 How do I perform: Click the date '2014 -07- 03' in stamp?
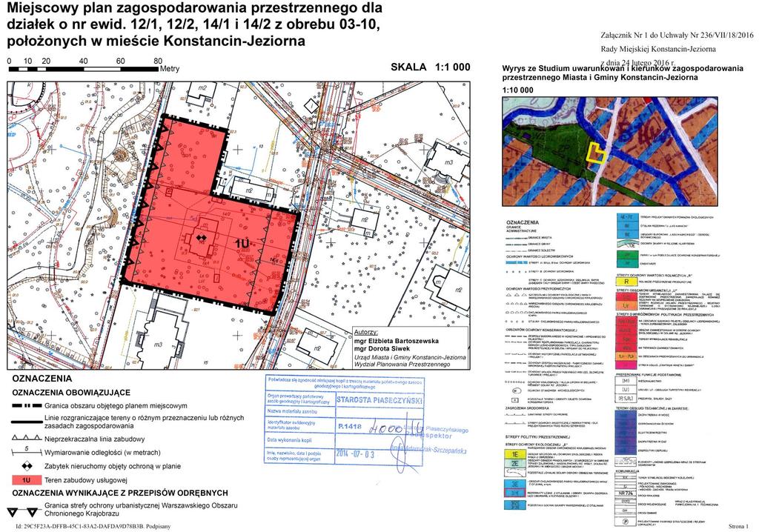355,454
